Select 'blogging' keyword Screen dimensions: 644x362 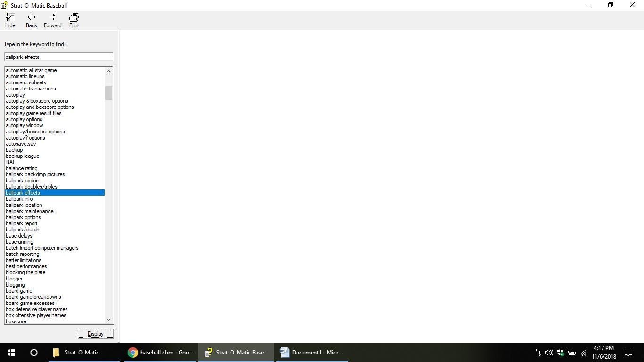pos(15,285)
